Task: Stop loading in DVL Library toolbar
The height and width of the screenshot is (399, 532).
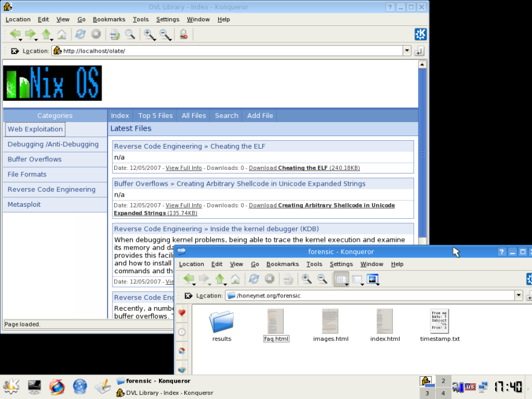Action: pyautogui.click(x=96, y=34)
